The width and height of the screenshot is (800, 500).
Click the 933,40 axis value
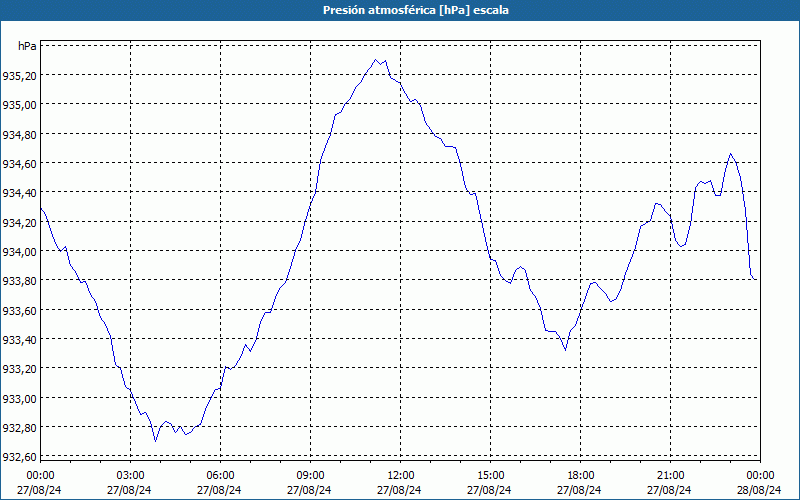pyautogui.click(x=20, y=339)
